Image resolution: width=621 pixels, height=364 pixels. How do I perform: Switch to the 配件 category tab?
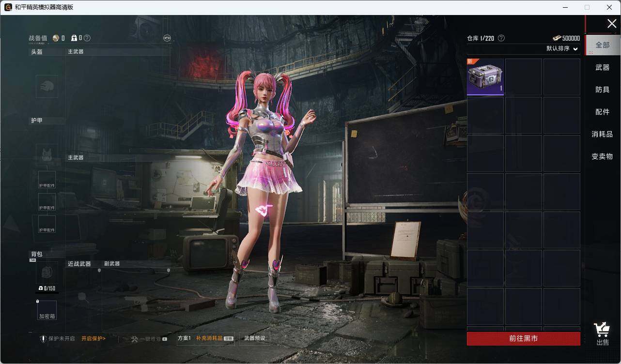click(x=603, y=112)
